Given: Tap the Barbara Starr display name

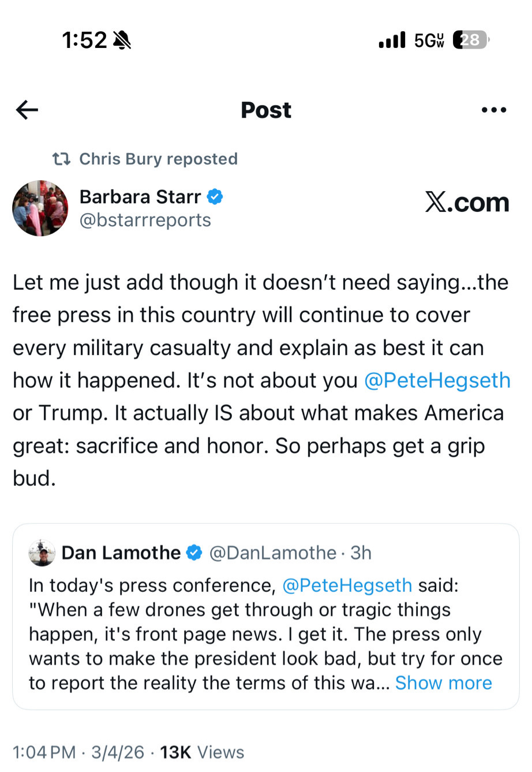Looking at the screenshot, I should (x=140, y=197).
